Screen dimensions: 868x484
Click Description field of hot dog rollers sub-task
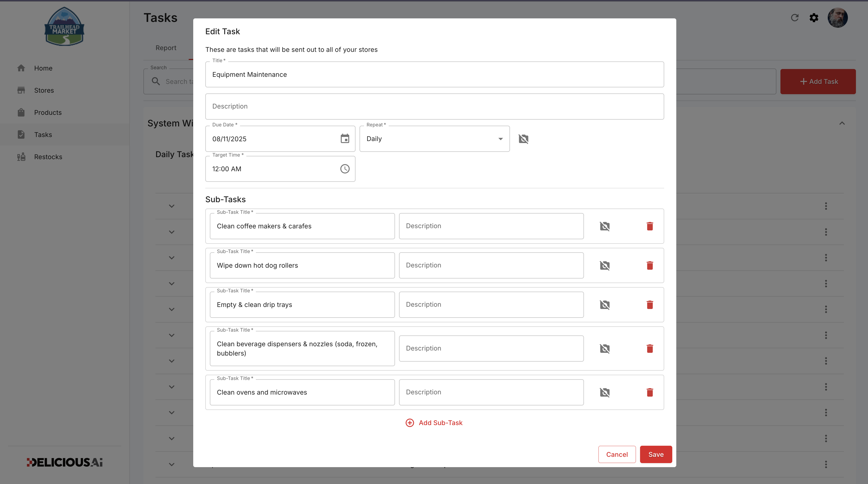[x=491, y=265]
